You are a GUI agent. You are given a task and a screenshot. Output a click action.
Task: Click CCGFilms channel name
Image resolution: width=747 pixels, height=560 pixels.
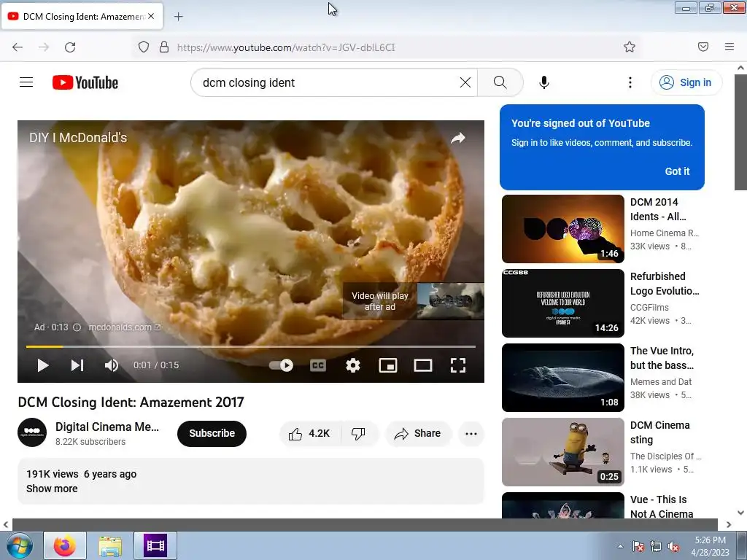pyautogui.click(x=649, y=308)
